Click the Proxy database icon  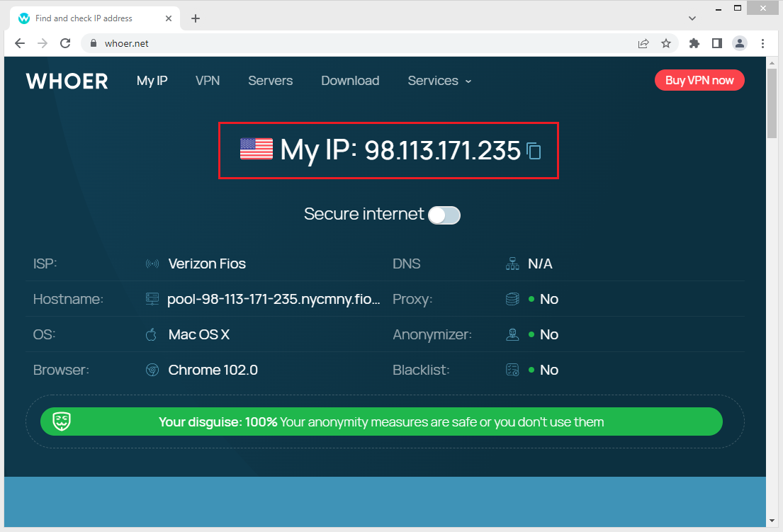[x=512, y=299]
